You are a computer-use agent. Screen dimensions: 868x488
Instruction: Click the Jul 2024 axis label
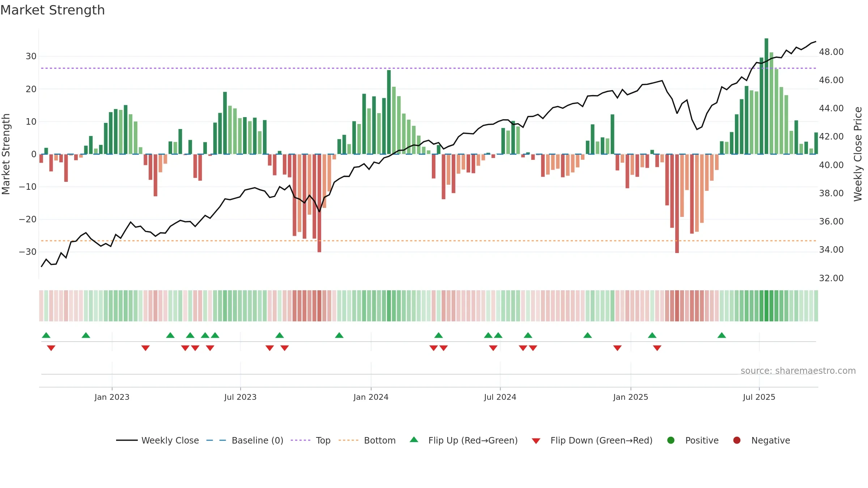[500, 397]
